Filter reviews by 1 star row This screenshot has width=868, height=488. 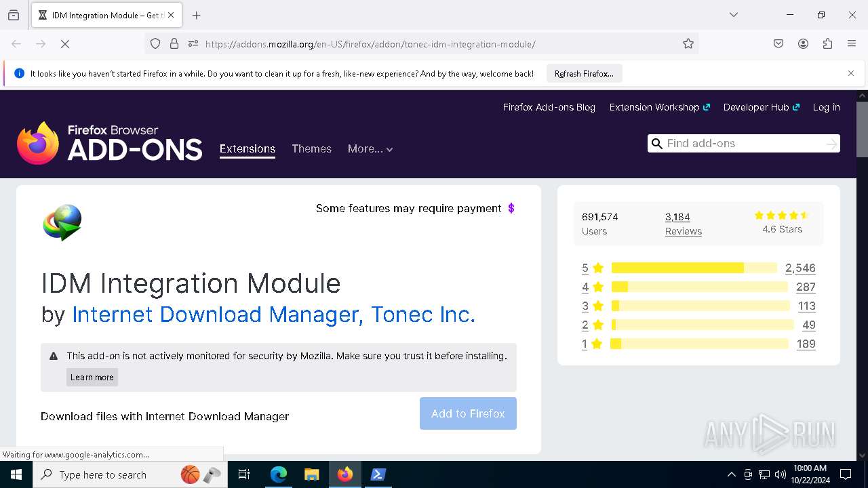click(698, 344)
